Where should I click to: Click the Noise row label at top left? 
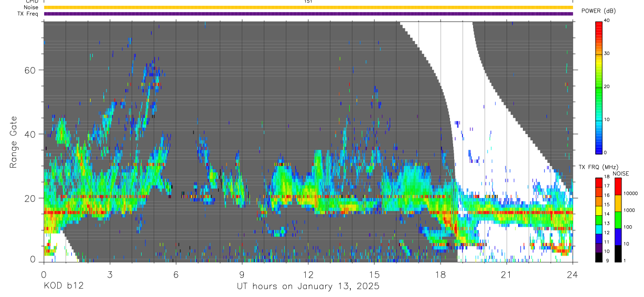coord(31,7)
